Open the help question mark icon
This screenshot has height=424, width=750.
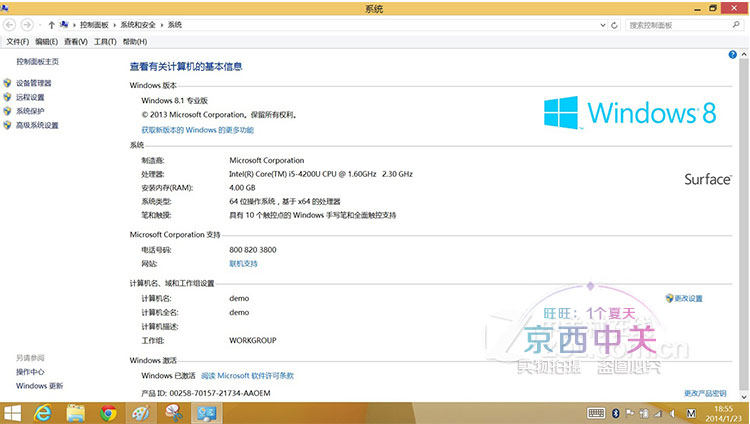click(x=732, y=55)
